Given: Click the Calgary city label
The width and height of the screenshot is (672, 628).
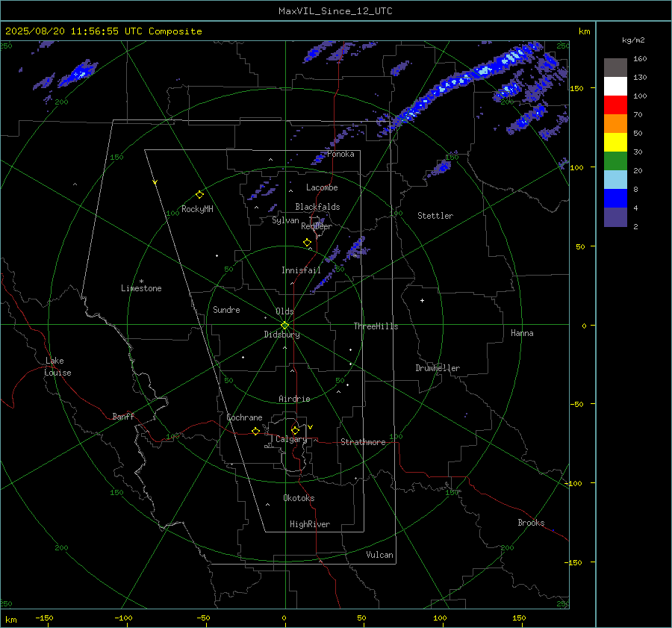Looking at the screenshot, I should click(291, 439).
